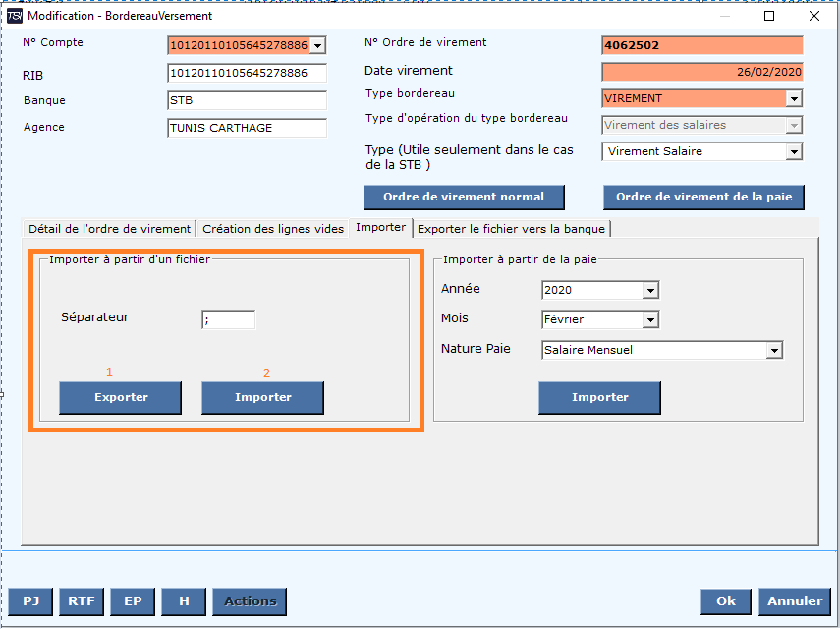Image resolution: width=840 pixels, height=629 pixels.
Task: Click into the Séparateur input field
Action: (x=228, y=319)
